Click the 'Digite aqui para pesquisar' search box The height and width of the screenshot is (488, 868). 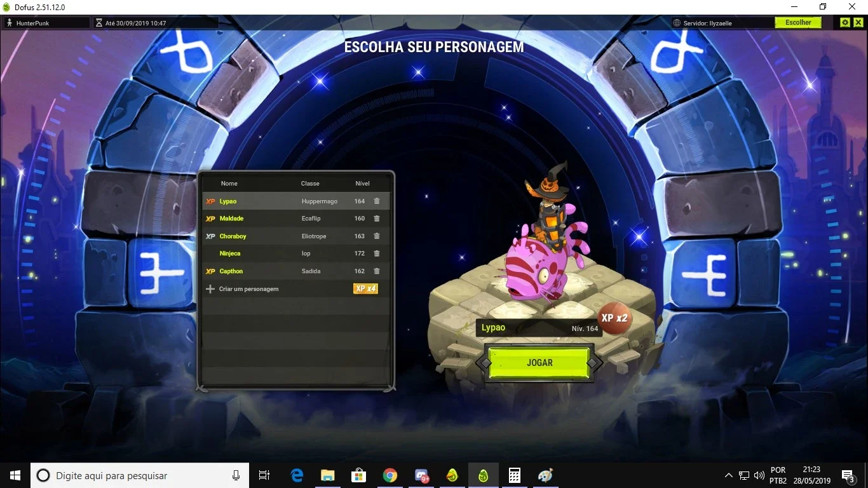coord(140,475)
